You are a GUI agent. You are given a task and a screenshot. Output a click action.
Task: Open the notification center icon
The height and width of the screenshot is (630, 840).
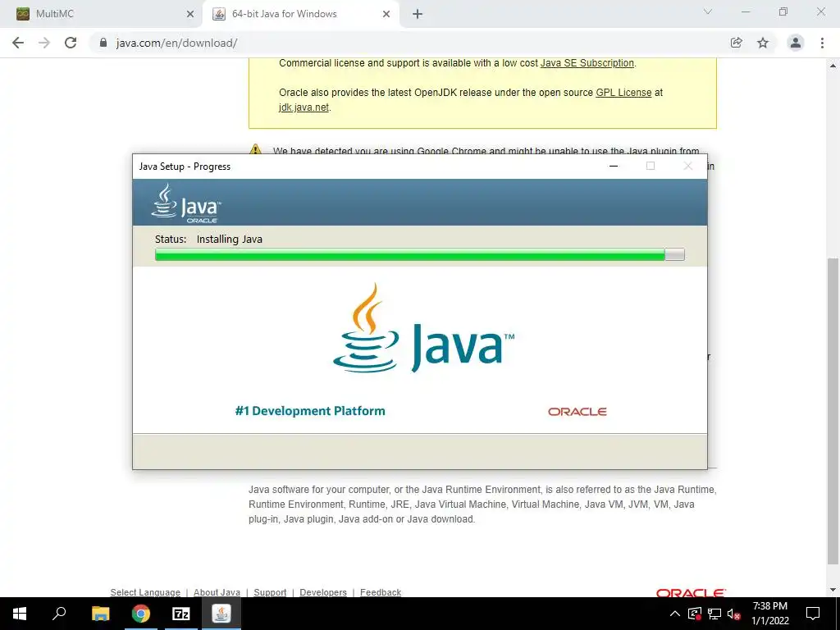click(813, 614)
